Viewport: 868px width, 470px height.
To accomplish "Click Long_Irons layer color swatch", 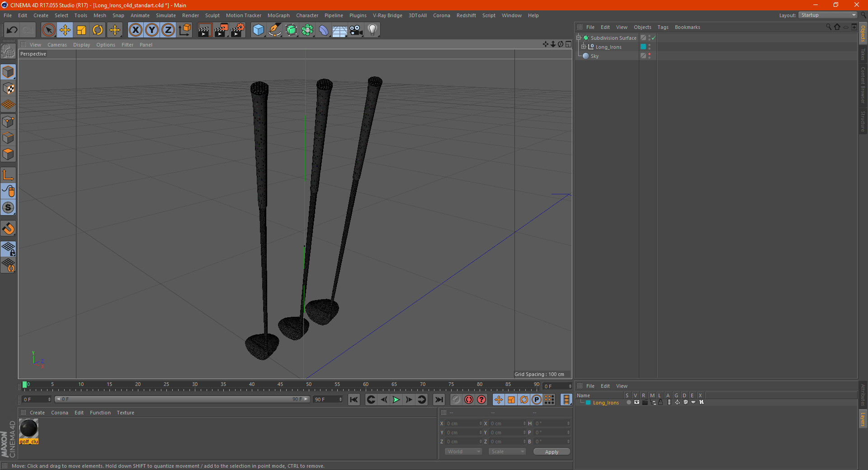I will 588,403.
